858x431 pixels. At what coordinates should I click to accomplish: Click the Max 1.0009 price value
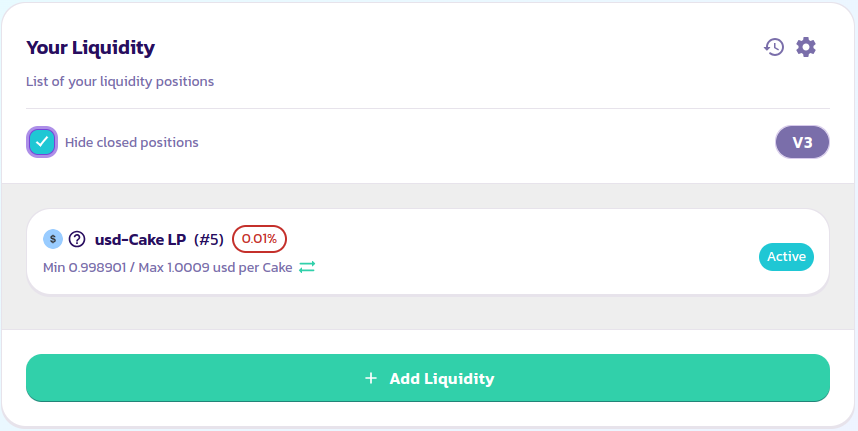tap(168, 267)
